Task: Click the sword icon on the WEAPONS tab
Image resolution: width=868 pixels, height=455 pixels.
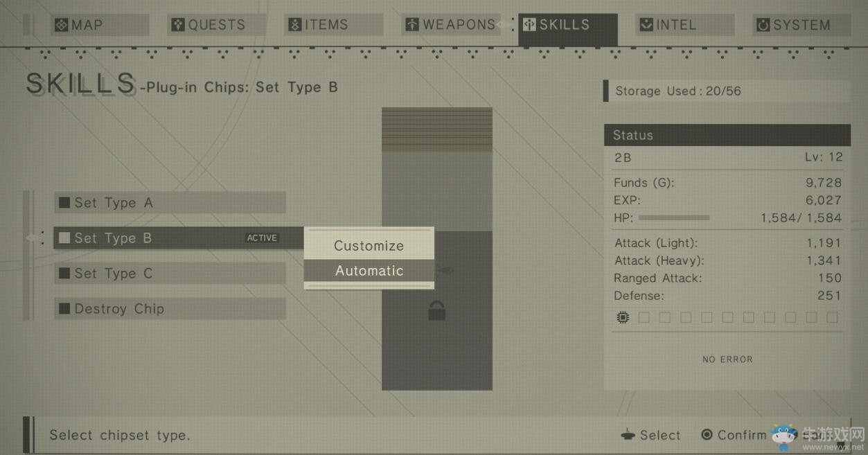Action: [412, 25]
